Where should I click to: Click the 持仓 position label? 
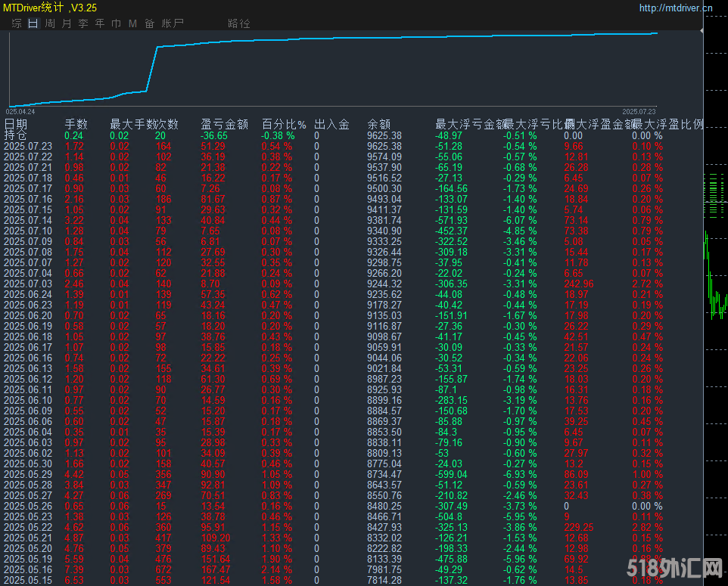(14, 133)
